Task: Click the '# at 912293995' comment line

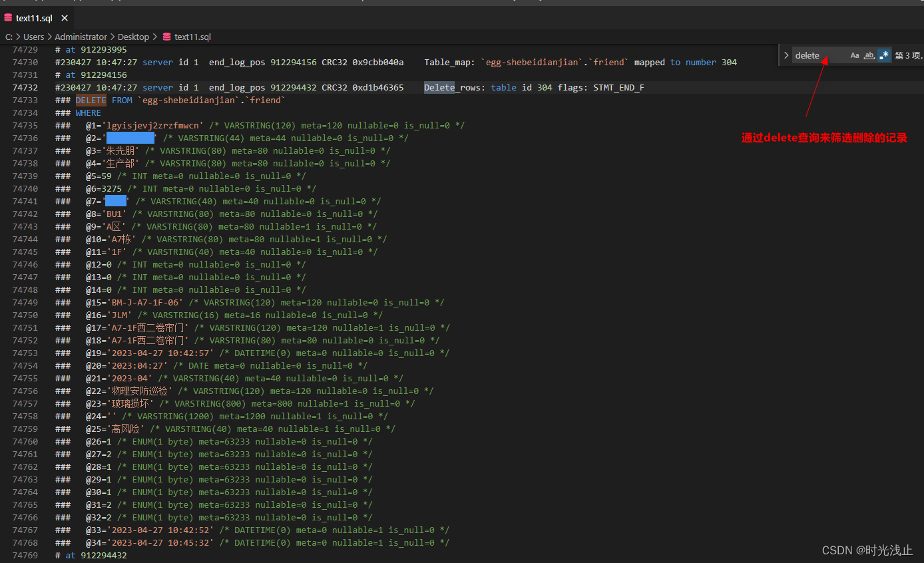Action: click(91, 50)
